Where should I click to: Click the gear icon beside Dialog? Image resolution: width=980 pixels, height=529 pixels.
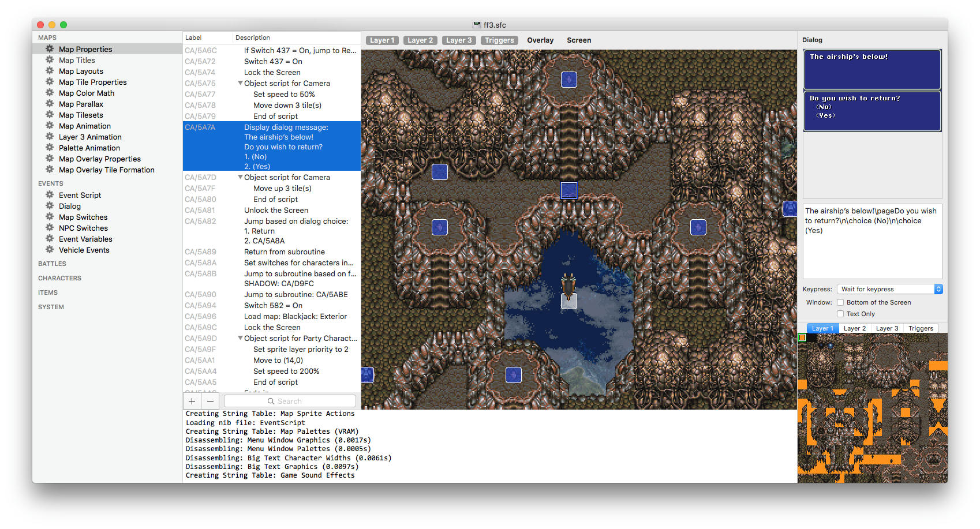click(50, 206)
